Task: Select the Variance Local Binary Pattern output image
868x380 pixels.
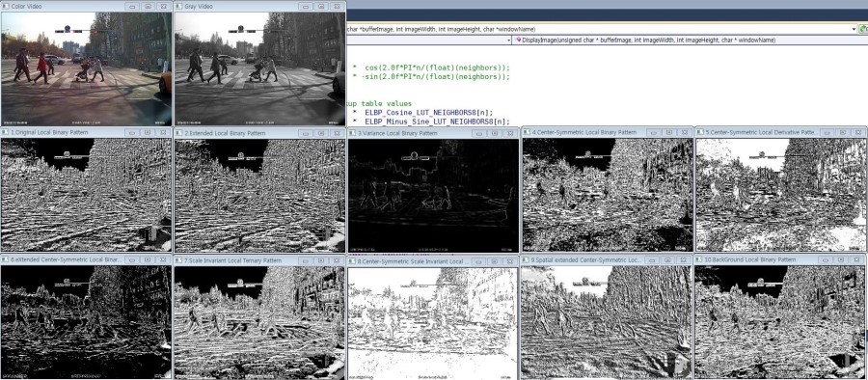Action: pos(433,196)
